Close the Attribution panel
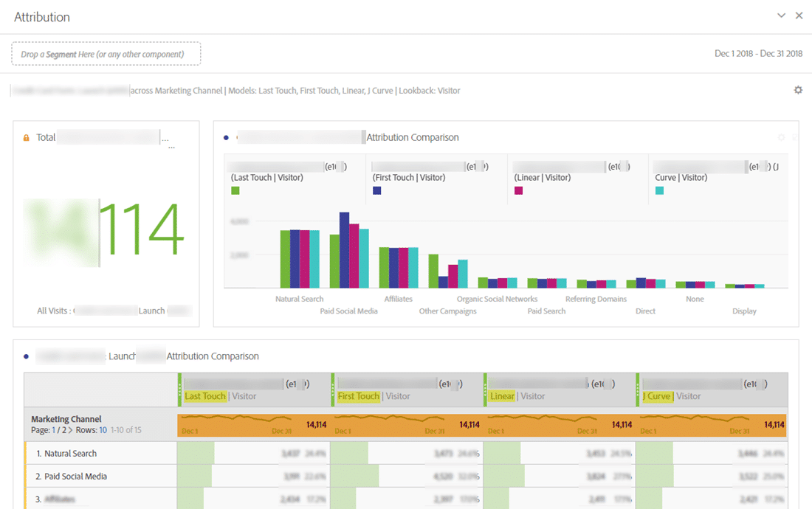This screenshot has height=509, width=812. tap(799, 15)
